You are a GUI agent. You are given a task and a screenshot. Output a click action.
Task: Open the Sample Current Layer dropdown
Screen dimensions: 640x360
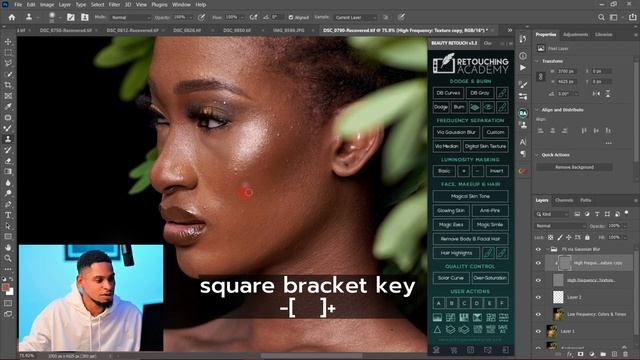(x=355, y=18)
